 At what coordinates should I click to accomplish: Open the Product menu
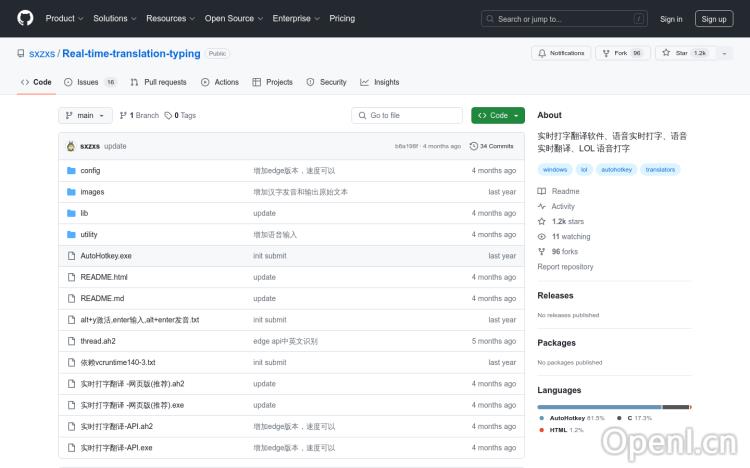pos(64,18)
